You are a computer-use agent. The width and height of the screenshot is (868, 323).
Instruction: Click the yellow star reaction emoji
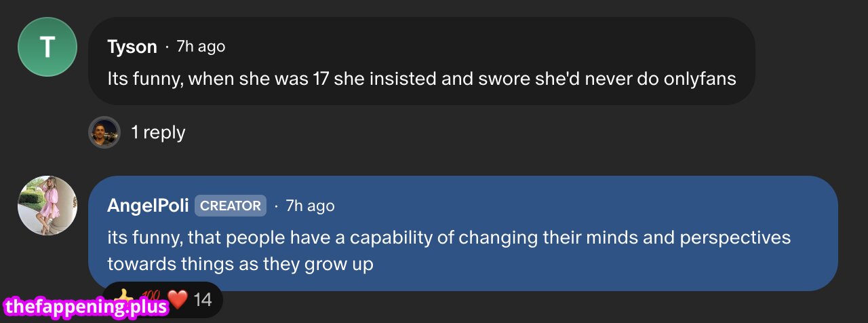(124, 297)
